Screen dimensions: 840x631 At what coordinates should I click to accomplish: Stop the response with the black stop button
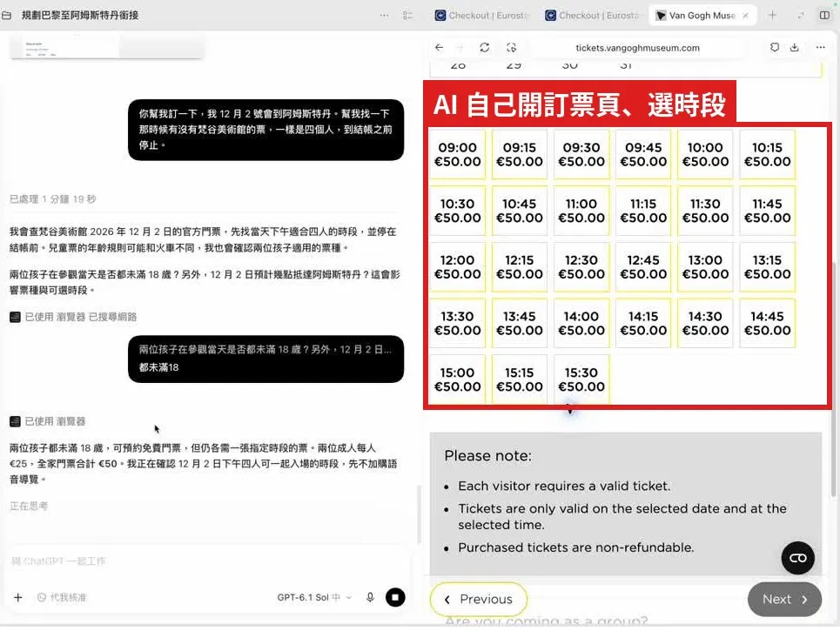(x=395, y=597)
